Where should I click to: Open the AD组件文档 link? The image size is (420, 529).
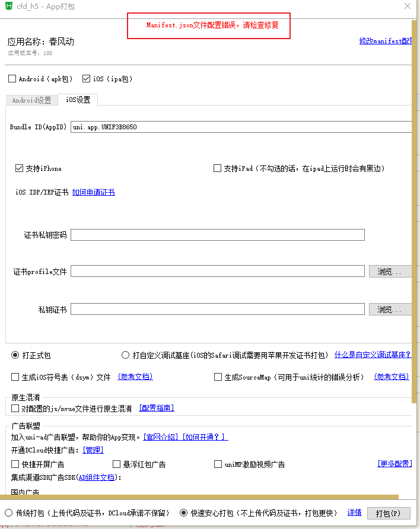click(97, 477)
